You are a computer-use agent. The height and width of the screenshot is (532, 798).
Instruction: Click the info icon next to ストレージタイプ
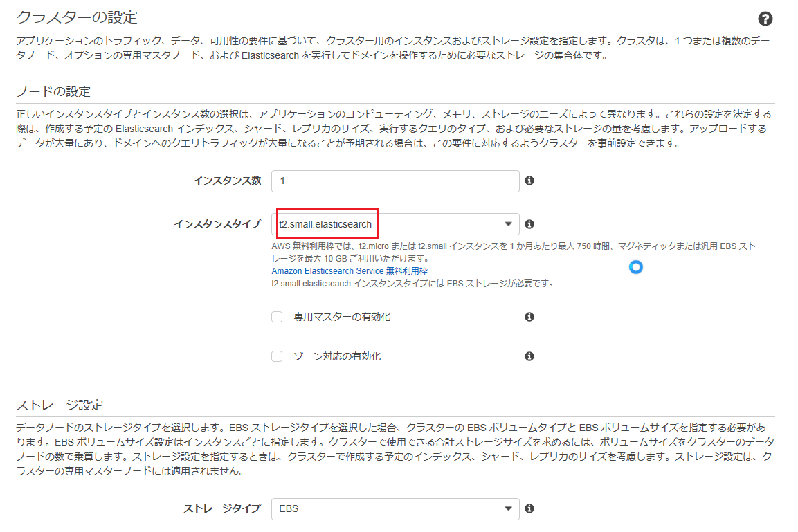coord(529,508)
